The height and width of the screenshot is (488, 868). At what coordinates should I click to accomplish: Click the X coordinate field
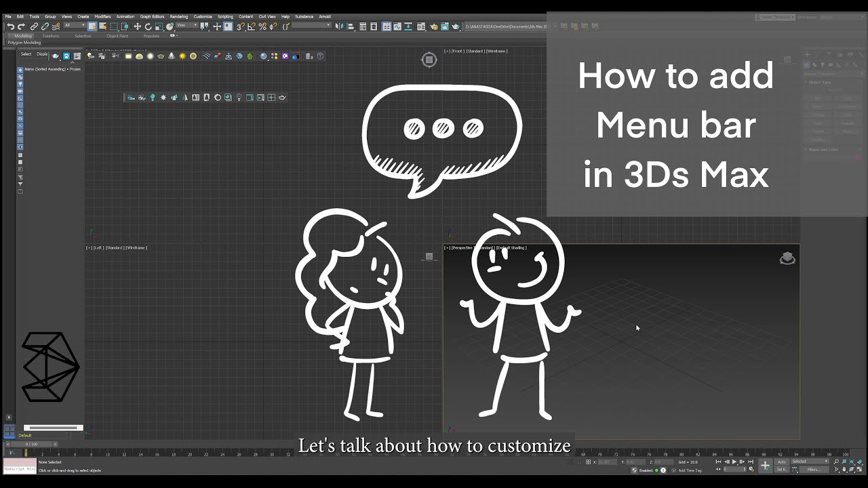[x=607, y=462]
